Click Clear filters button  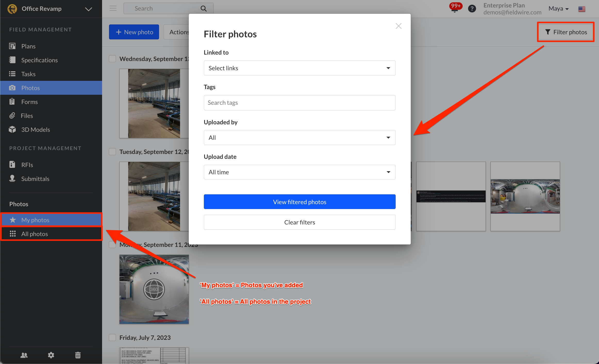299,222
